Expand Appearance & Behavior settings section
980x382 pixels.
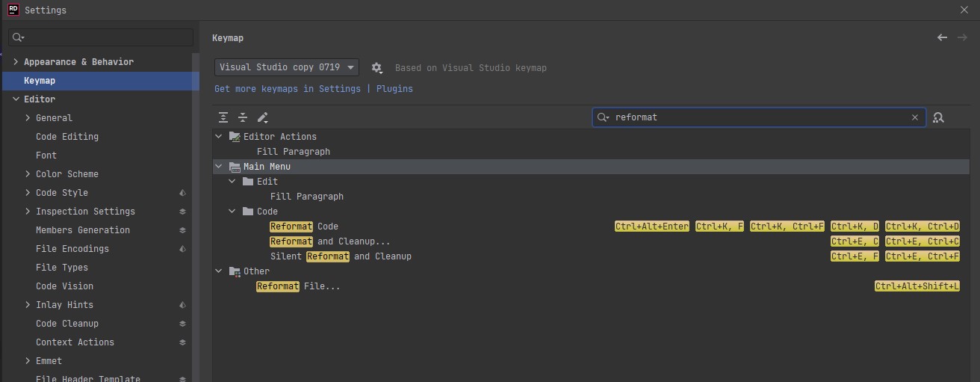pyautogui.click(x=16, y=62)
